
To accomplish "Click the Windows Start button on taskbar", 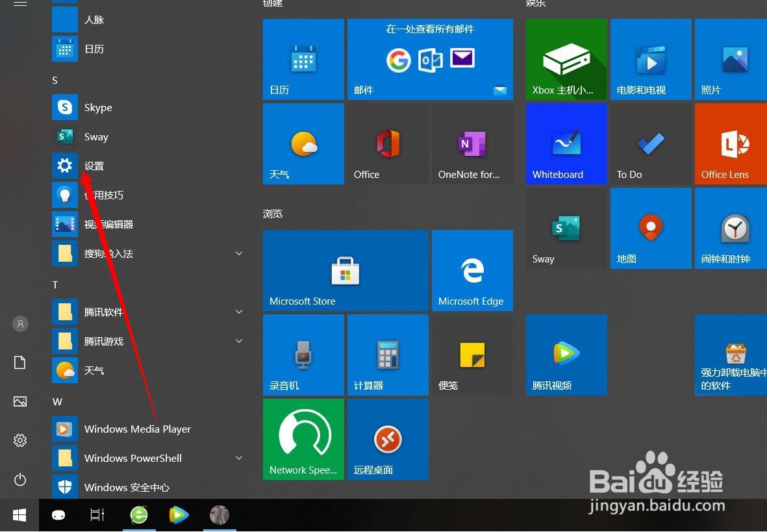I will coord(19,515).
